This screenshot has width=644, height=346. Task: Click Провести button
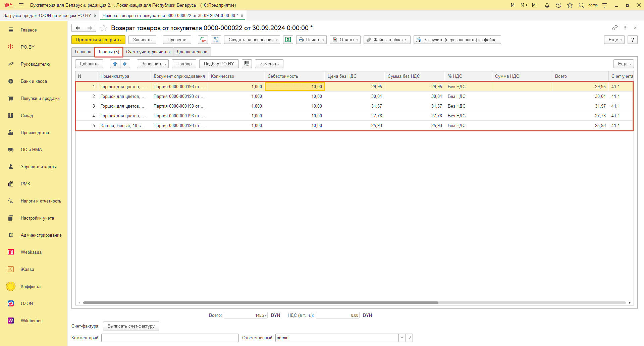coord(177,40)
